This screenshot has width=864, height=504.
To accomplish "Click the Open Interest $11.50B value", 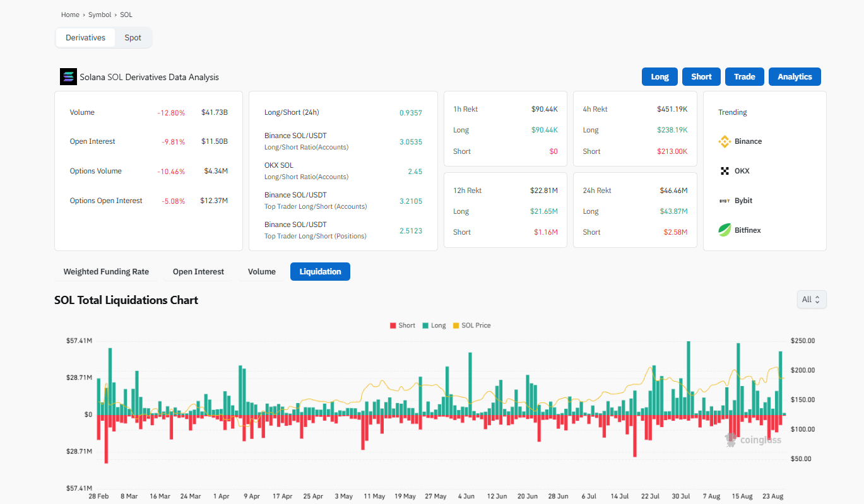I will click(x=215, y=141).
